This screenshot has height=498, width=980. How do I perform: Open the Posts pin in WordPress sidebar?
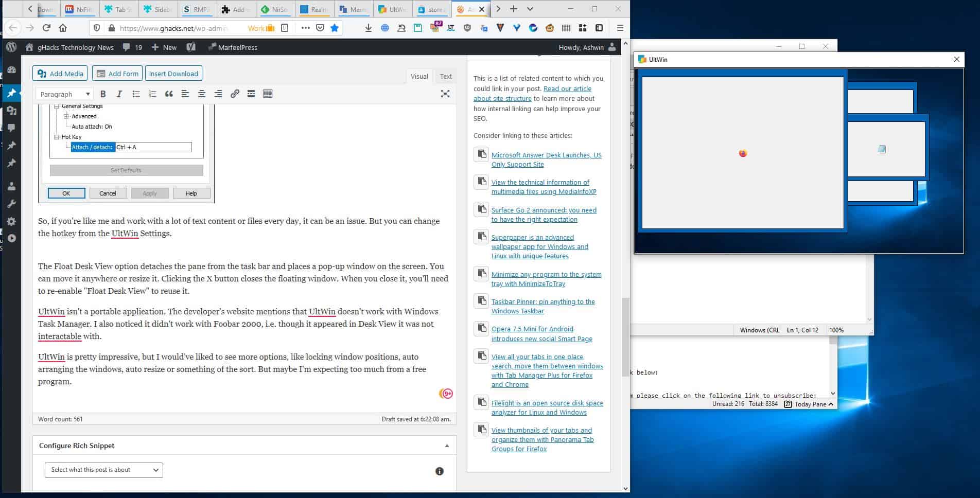pyautogui.click(x=11, y=94)
